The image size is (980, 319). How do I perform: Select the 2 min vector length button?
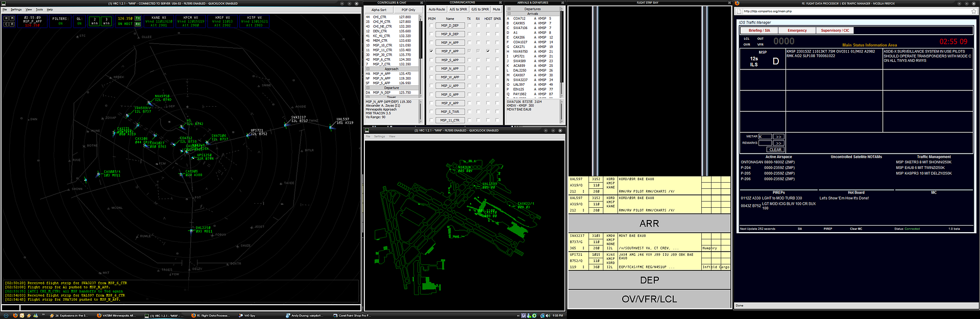(x=94, y=21)
